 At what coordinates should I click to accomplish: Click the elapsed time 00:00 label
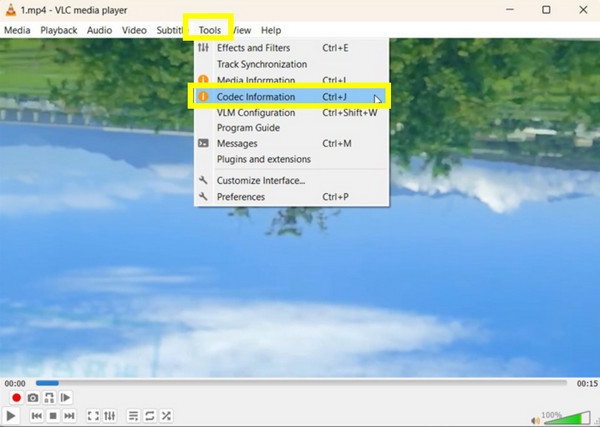[x=15, y=383]
